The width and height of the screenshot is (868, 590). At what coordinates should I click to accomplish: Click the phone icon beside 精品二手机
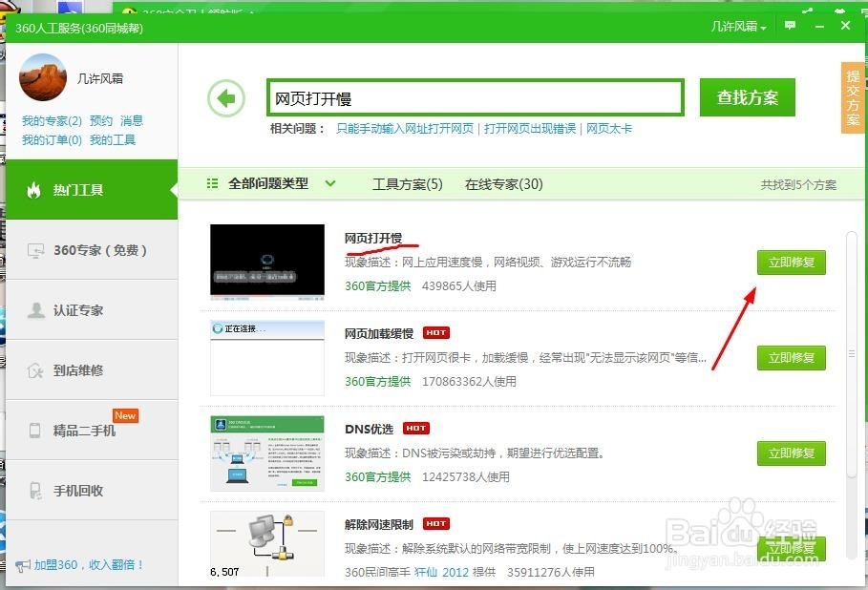35,430
